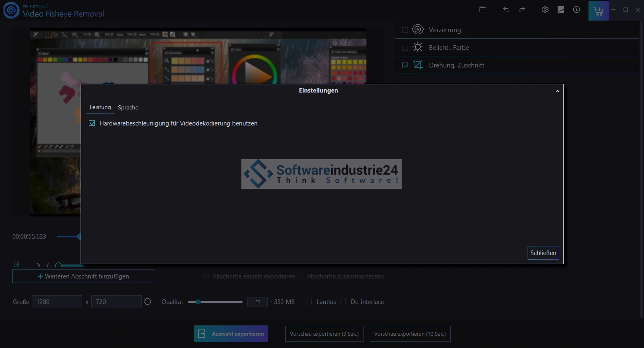Open settings via the gear icon

pyautogui.click(x=545, y=9)
